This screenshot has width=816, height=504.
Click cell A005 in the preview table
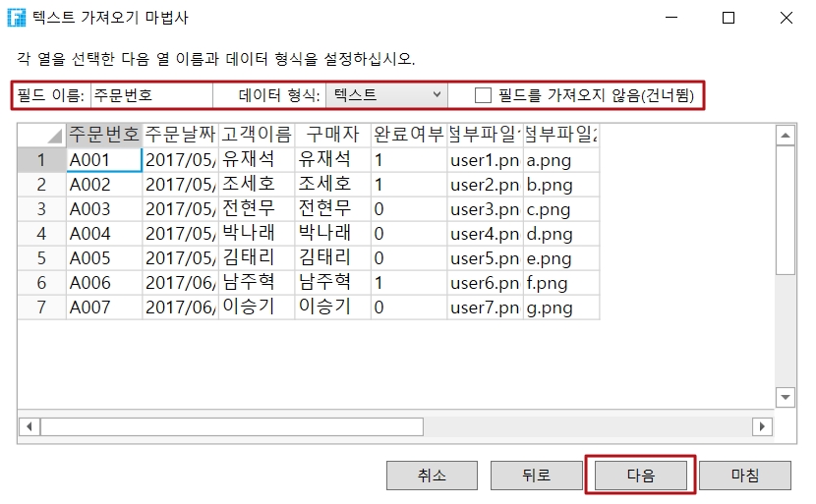[103, 257]
